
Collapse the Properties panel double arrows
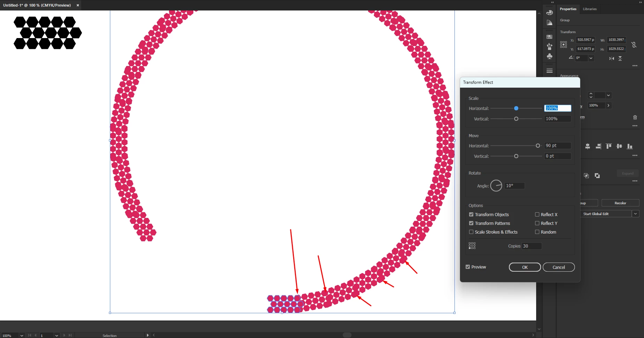point(641,2)
